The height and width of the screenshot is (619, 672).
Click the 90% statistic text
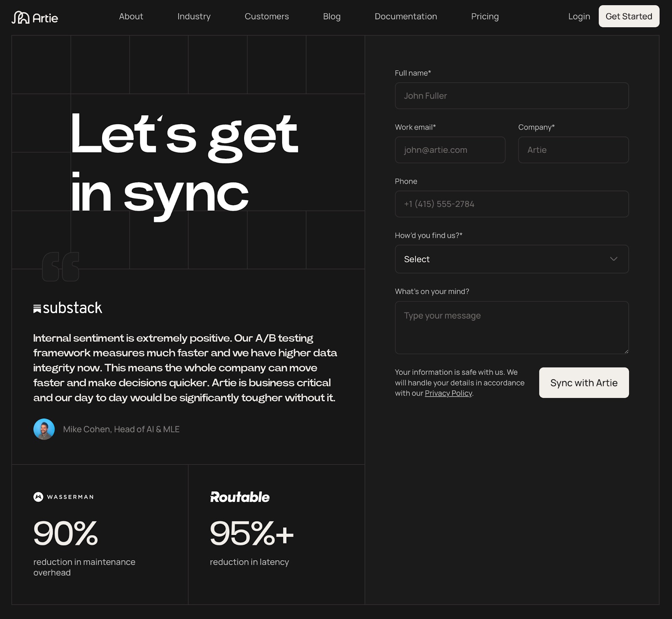[66, 533]
